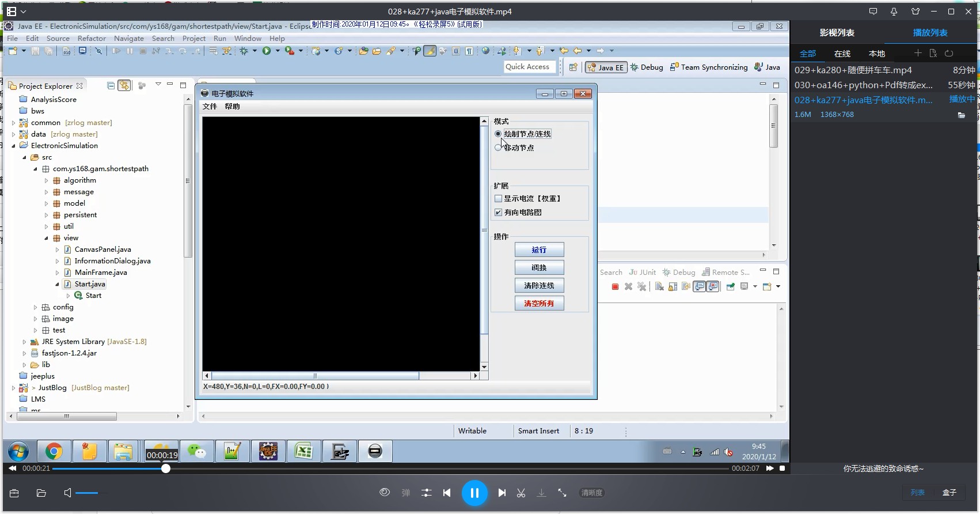Click the toolbox icon at the player's bottom left
The image size is (980, 514).
point(14,493)
